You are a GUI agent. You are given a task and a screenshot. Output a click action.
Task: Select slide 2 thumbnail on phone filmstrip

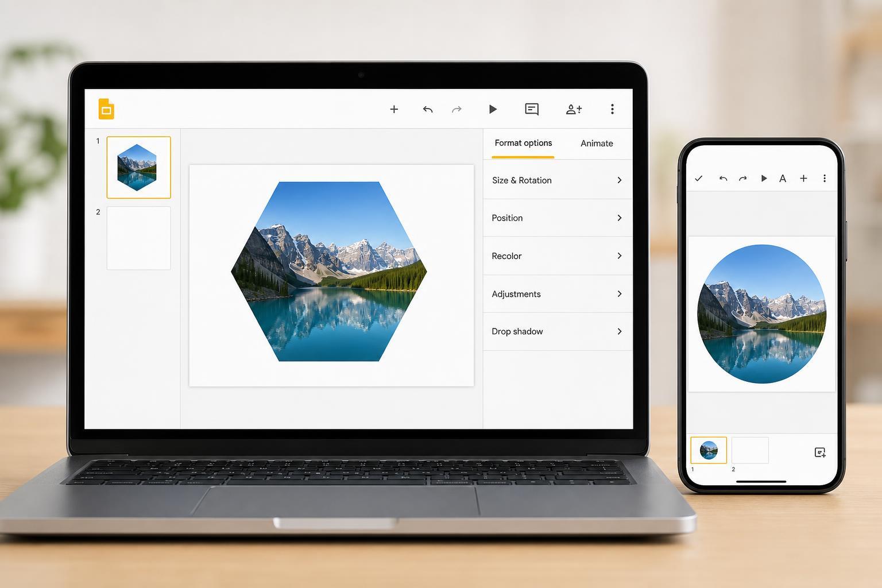click(750, 450)
